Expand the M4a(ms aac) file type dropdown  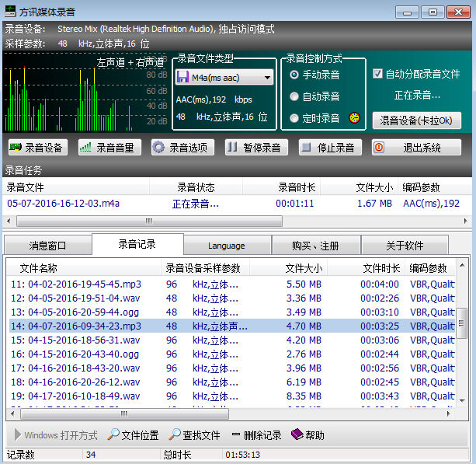coord(267,77)
